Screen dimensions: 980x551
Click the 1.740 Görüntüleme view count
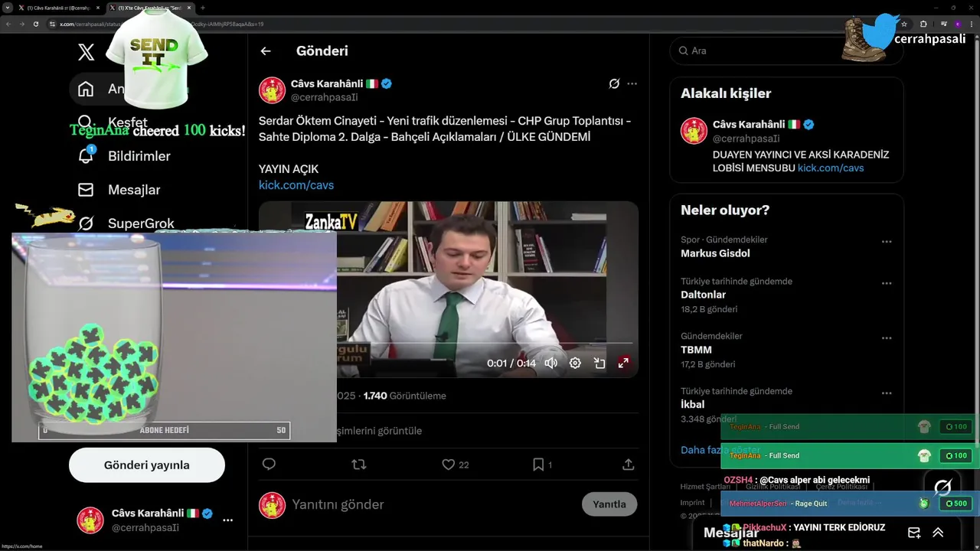coord(404,396)
